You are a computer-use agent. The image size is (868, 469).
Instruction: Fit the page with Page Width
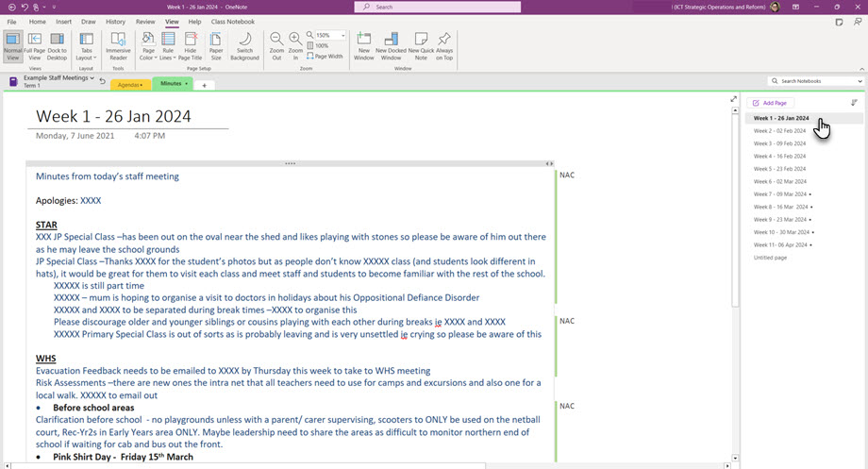[x=325, y=56]
